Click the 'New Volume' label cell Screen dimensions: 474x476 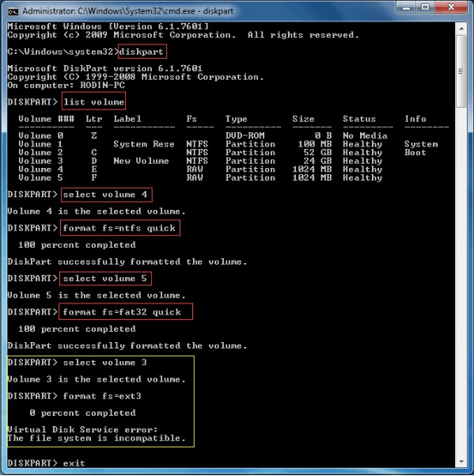point(141,161)
